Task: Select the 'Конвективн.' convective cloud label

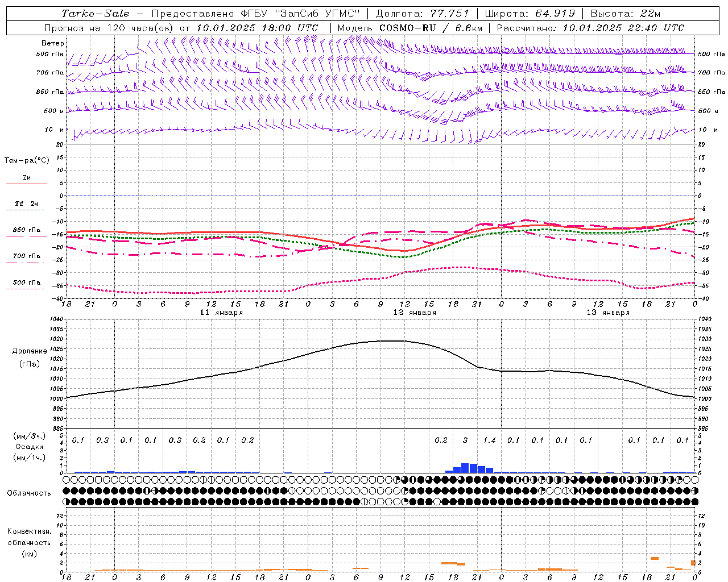Action: (29, 531)
